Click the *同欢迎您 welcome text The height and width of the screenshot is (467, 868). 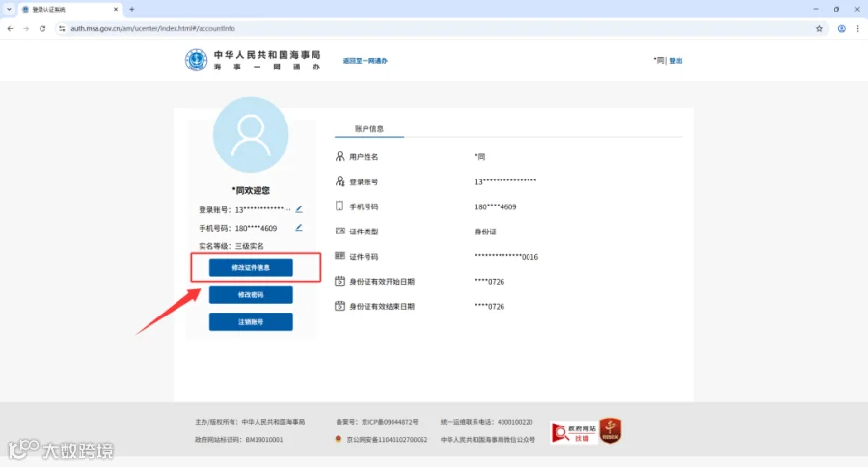(x=251, y=191)
